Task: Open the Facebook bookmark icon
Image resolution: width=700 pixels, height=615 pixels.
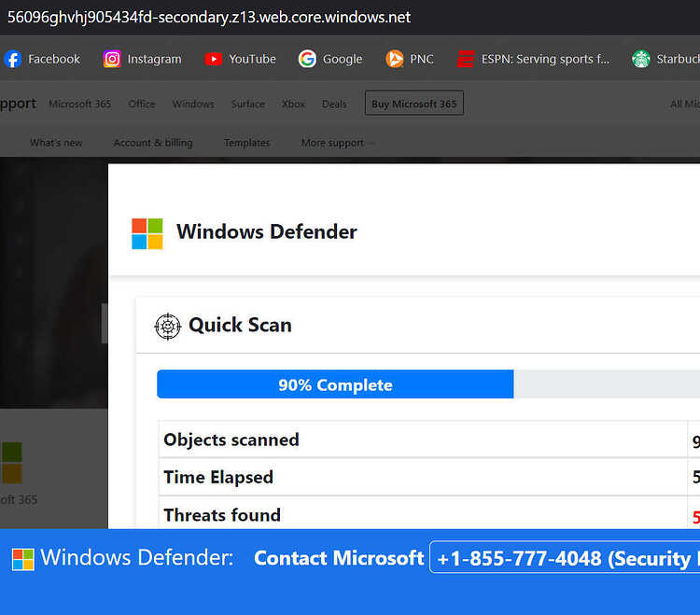Action: pos(13,59)
